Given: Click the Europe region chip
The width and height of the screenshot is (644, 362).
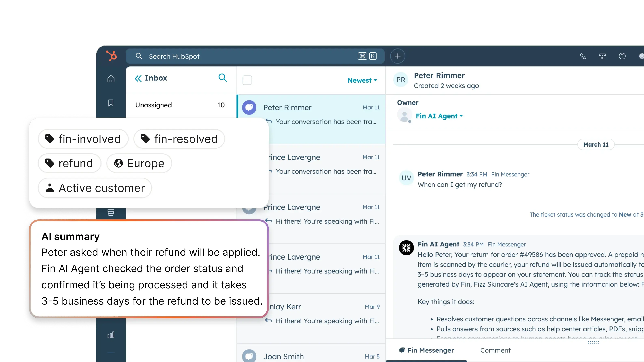Looking at the screenshot, I should tap(139, 163).
